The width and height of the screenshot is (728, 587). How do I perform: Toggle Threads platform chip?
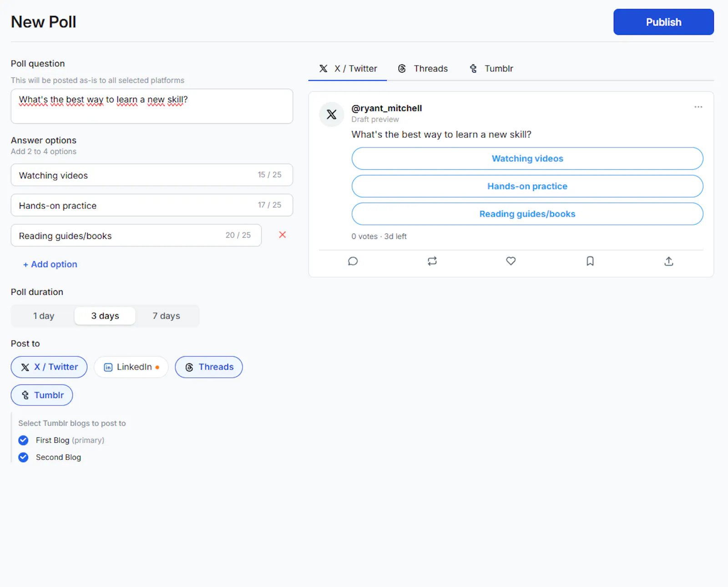[209, 367]
